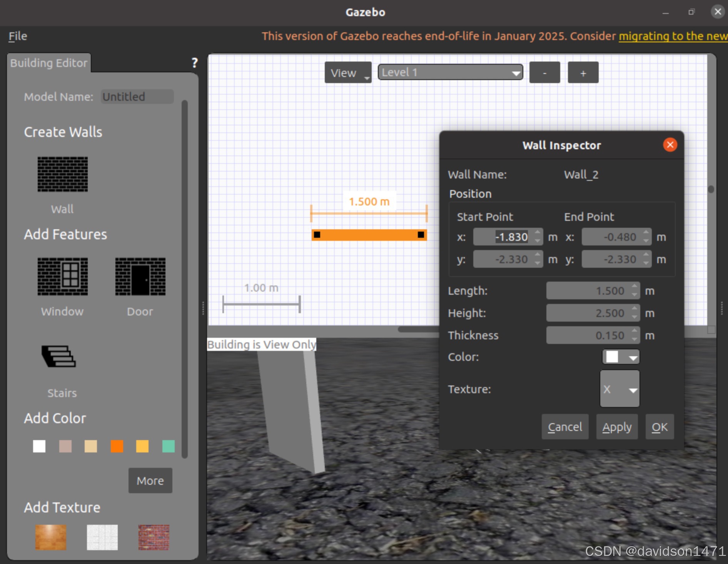728x564 pixels.
Task: Delete level with the minus button
Action: (x=544, y=72)
